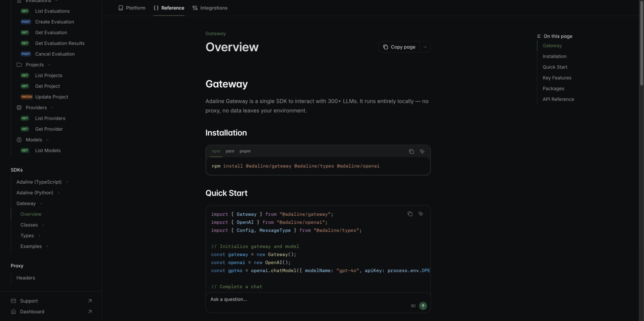Click the Projects folder icon
644x321 pixels.
point(19,65)
